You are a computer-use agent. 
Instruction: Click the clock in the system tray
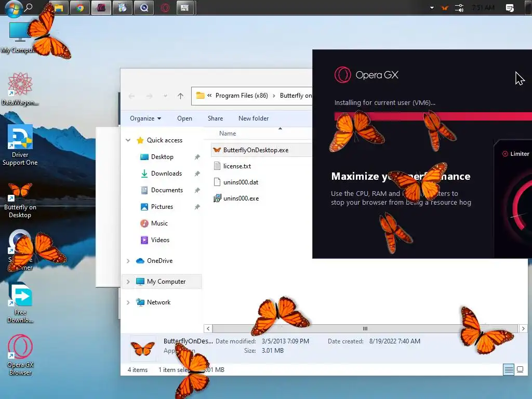coord(483,7)
